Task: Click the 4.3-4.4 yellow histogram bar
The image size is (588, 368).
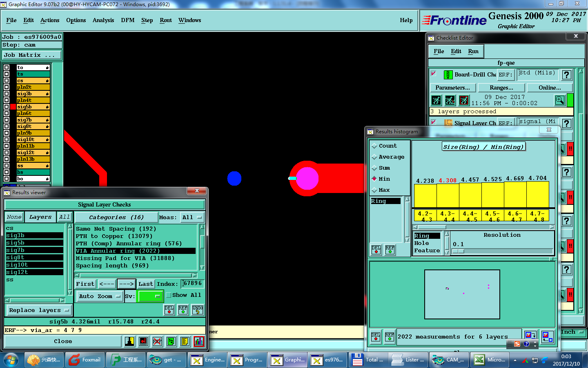Action: (x=448, y=195)
